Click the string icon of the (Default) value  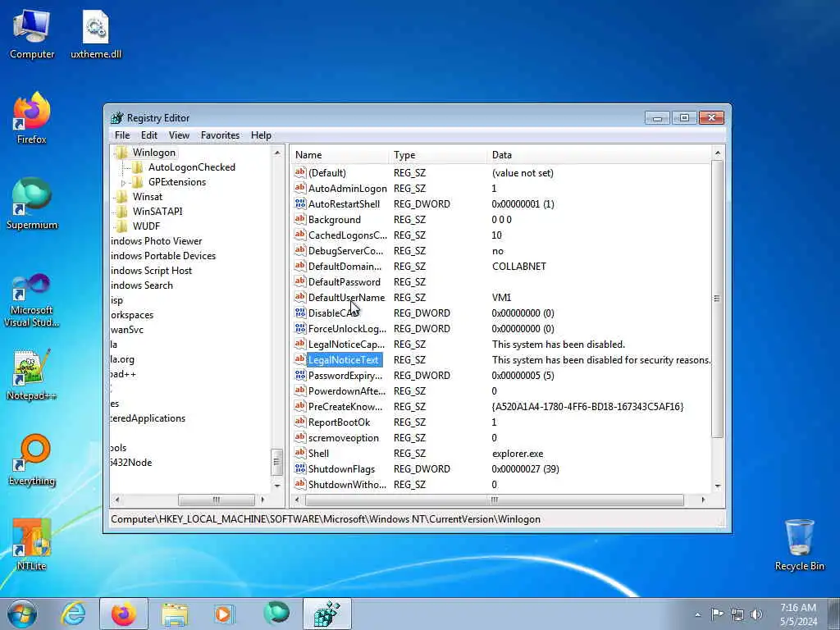coord(300,172)
